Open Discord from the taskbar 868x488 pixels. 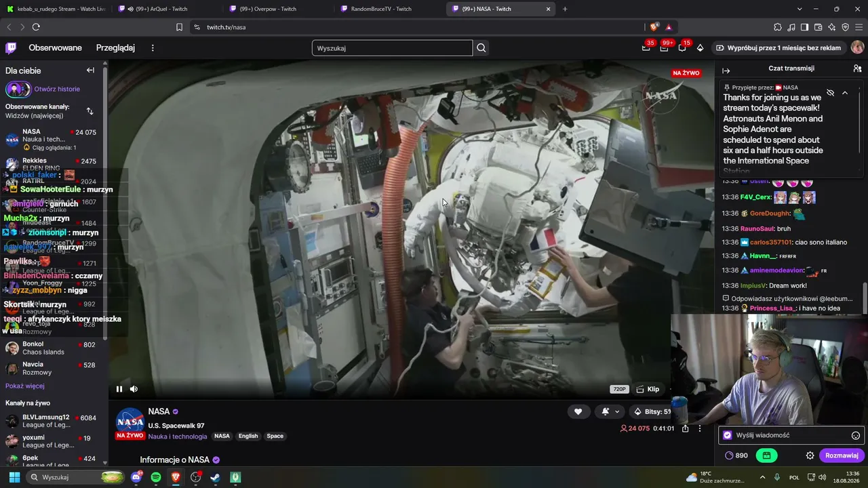pyautogui.click(x=136, y=477)
